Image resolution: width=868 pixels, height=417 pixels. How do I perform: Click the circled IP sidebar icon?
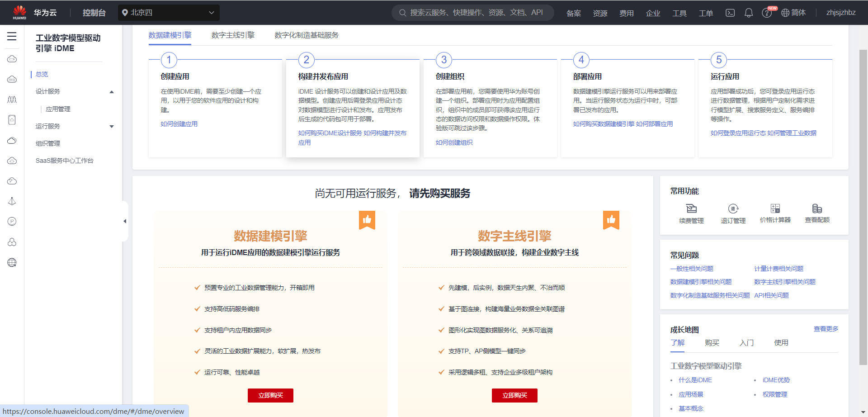(x=12, y=222)
